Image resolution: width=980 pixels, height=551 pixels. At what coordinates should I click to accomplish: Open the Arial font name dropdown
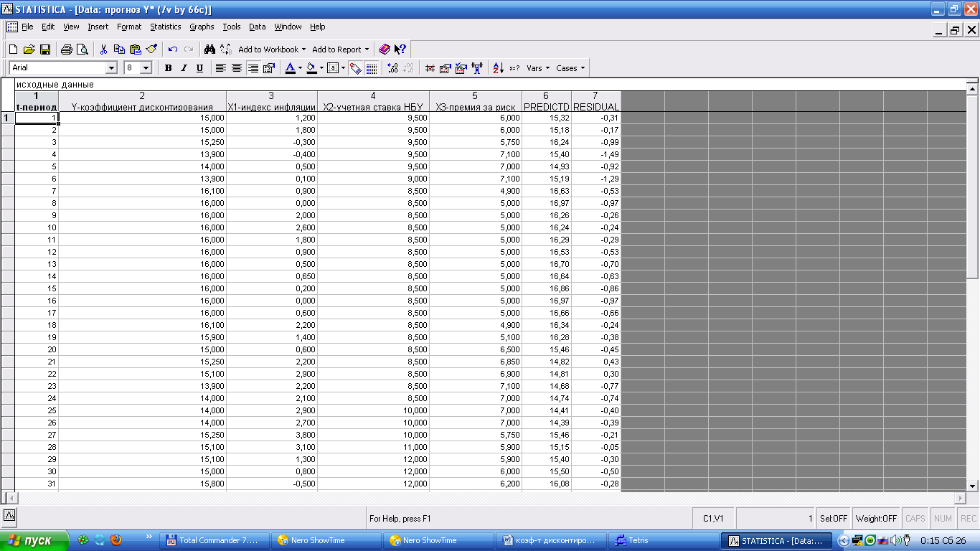click(111, 68)
